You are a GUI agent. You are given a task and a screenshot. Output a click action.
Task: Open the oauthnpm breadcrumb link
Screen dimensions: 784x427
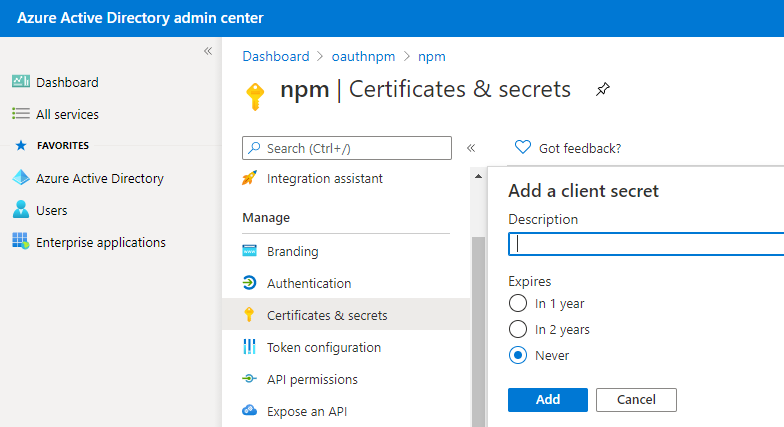[364, 56]
